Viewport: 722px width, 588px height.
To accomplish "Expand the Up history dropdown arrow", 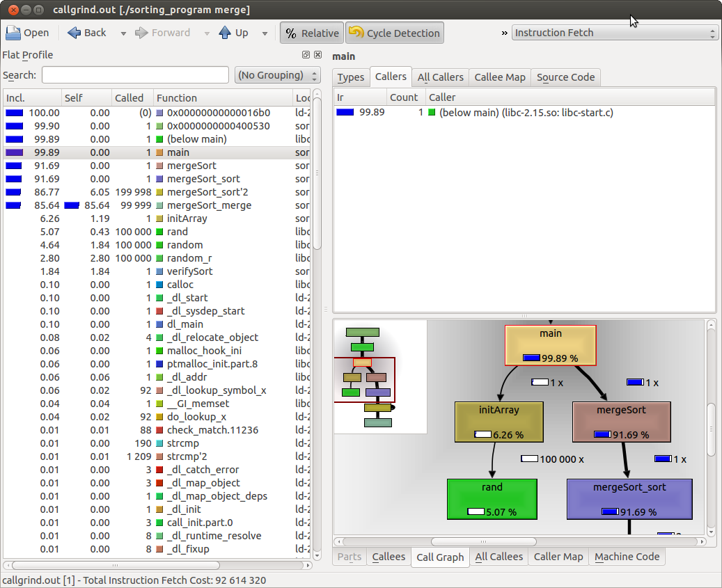I will coord(265,33).
